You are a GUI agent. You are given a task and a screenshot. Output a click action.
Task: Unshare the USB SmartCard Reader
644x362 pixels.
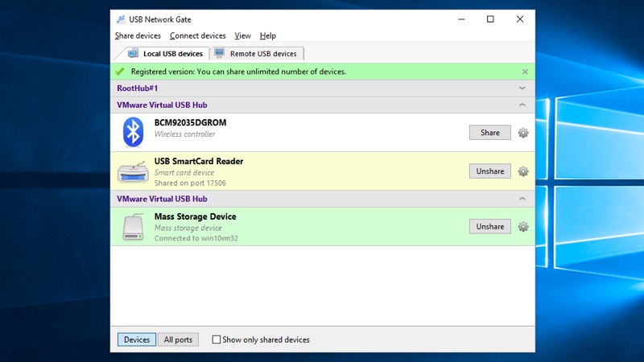(490, 171)
